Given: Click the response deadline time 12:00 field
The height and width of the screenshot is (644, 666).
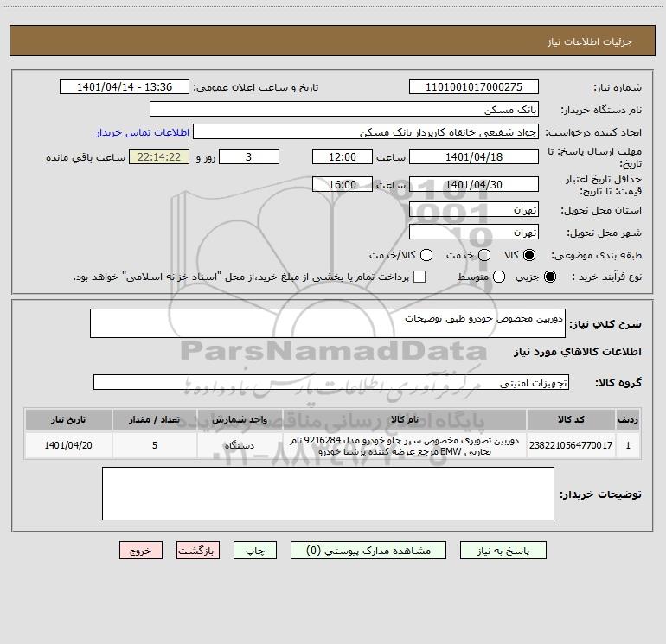Looking at the screenshot, I should (x=343, y=156).
